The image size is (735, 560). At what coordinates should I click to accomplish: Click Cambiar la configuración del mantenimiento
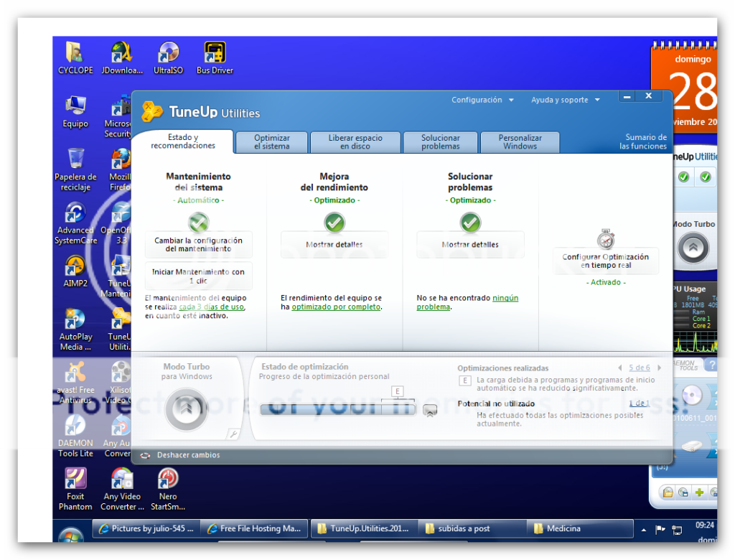pos(198,244)
